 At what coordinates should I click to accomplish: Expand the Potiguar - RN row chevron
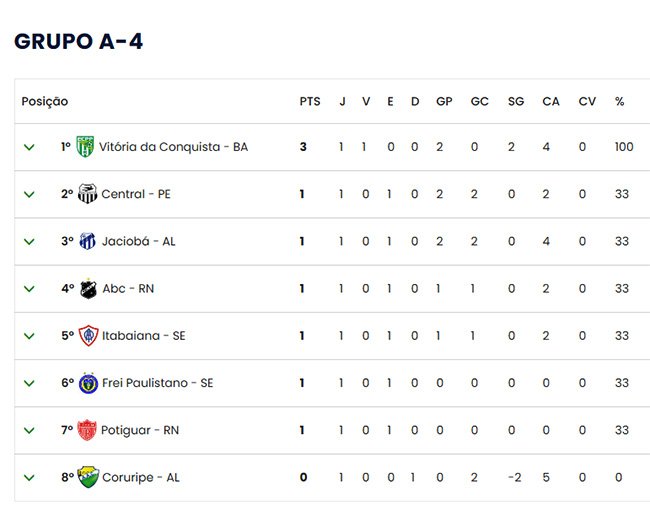tap(29, 431)
